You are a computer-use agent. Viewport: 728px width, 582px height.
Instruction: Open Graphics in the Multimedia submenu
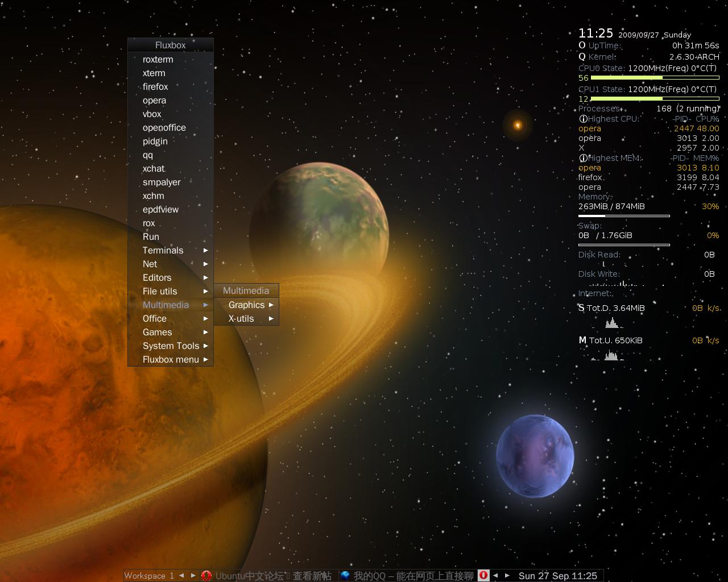[x=246, y=305]
